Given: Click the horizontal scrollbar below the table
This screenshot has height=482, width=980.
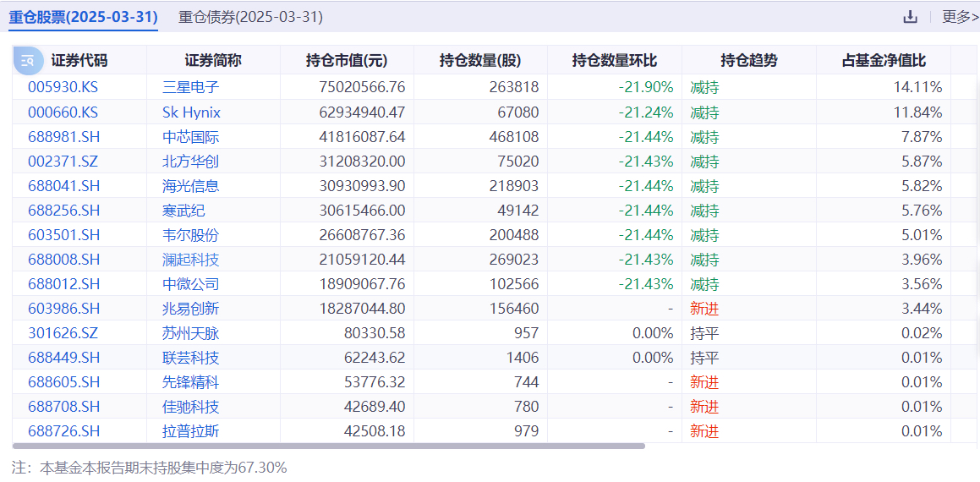Looking at the screenshot, I should coord(328,446).
